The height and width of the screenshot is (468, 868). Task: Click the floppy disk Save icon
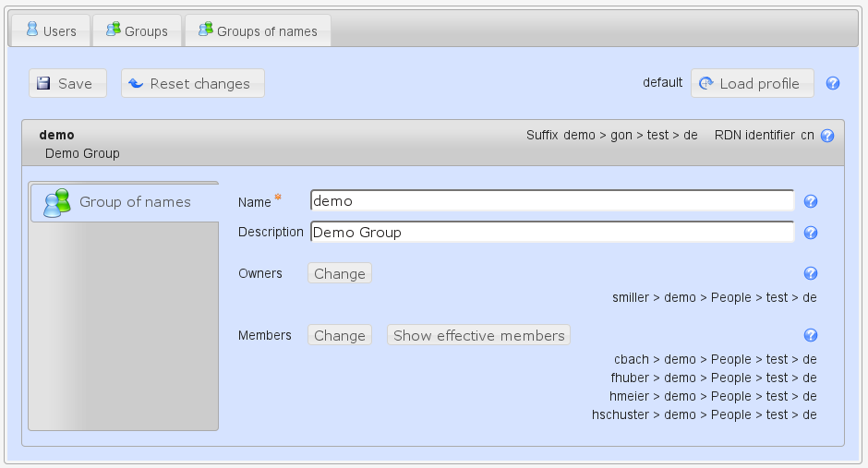click(43, 83)
